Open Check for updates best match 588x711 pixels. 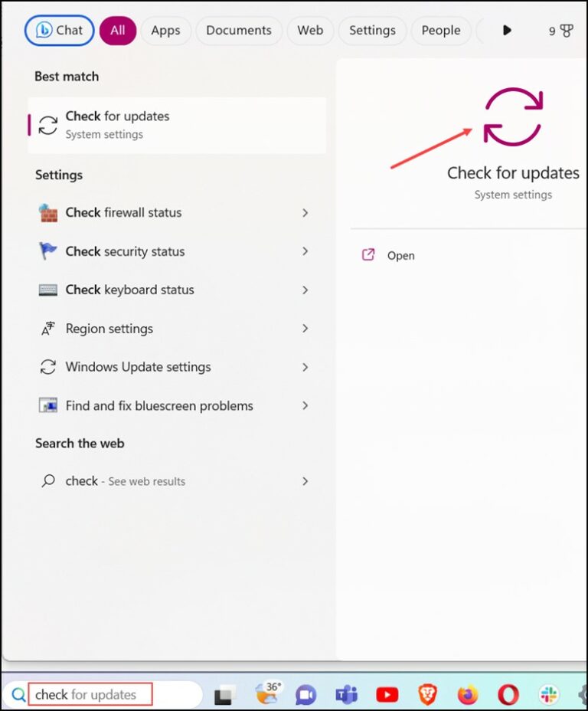click(x=177, y=125)
